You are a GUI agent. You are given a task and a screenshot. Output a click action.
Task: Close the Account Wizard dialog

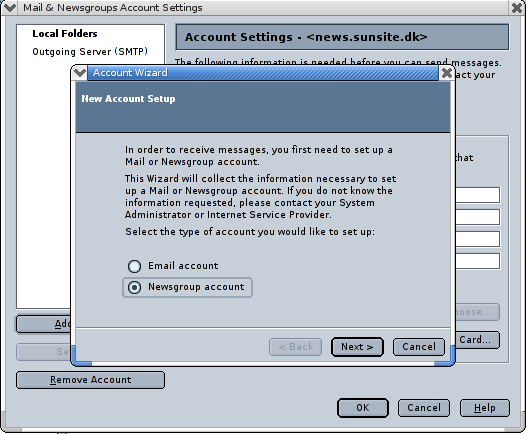click(446, 73)
